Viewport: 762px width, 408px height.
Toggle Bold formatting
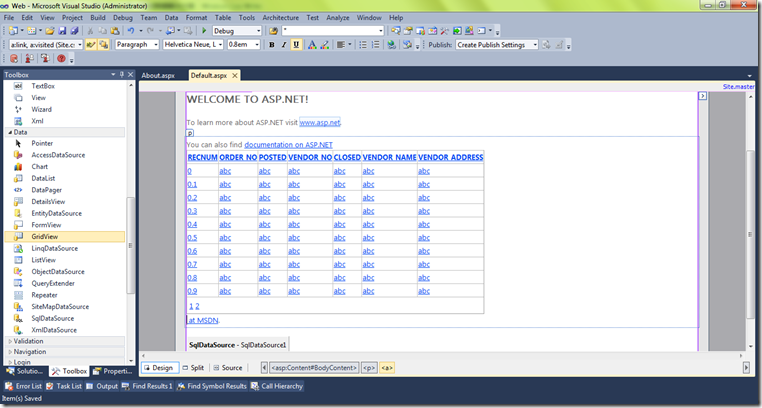272,45
